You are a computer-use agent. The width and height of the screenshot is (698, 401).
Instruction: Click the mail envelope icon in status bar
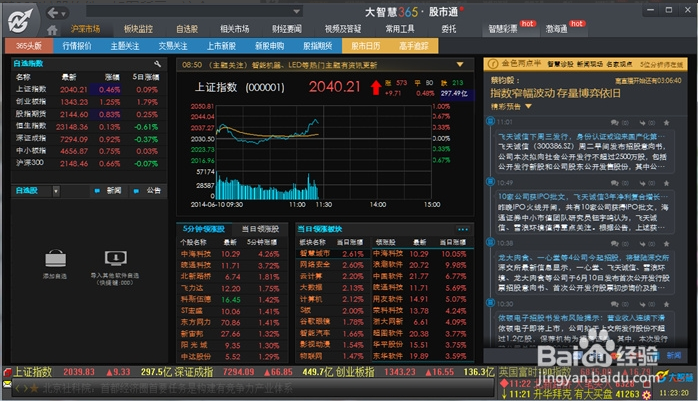tap(7, 384)
